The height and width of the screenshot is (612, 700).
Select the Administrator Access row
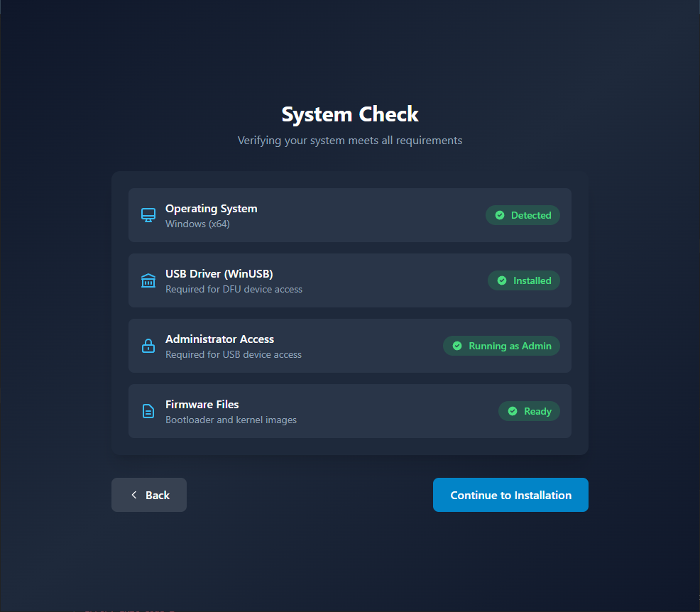[x=349, y=346]
